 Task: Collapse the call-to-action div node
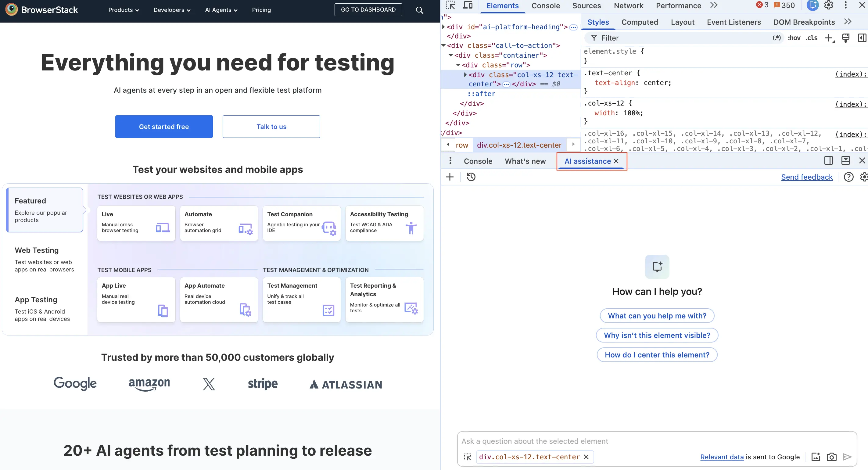[x=443, y=45]
